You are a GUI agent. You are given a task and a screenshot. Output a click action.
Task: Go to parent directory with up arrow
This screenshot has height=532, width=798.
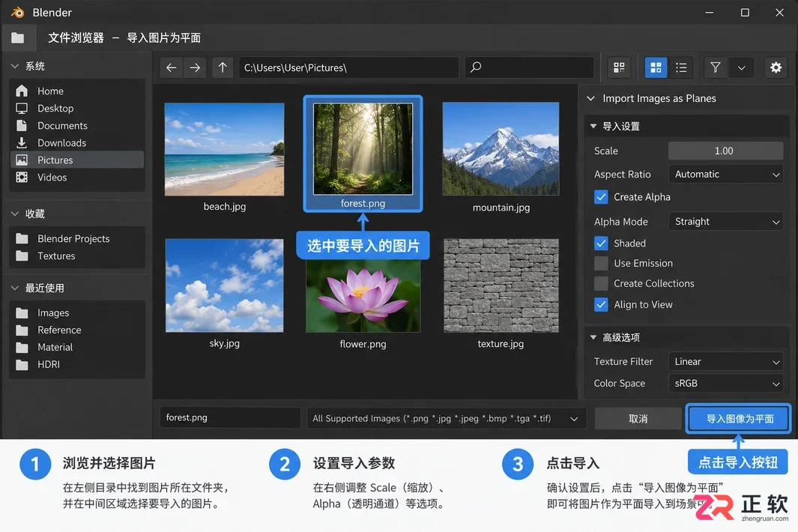[x=223, y=67]
